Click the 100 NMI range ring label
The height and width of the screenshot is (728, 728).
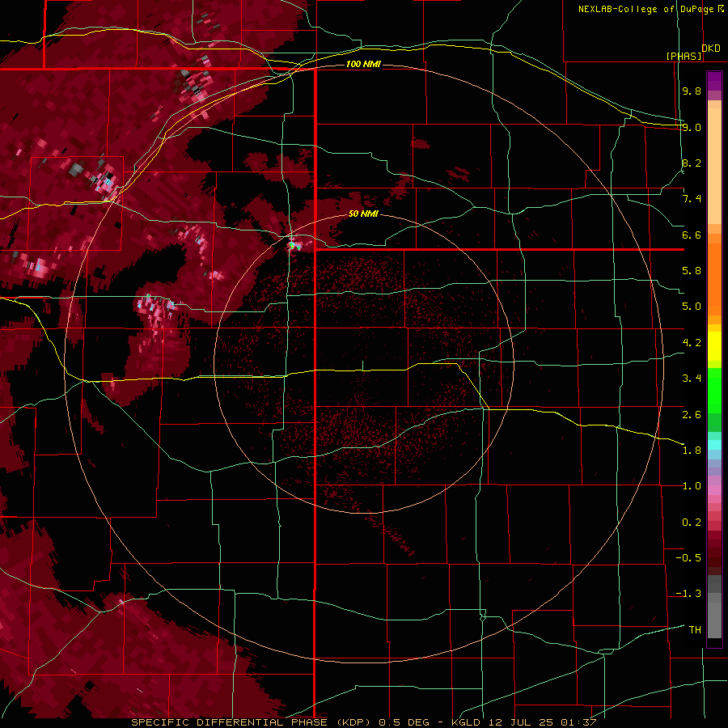(363, 64)
